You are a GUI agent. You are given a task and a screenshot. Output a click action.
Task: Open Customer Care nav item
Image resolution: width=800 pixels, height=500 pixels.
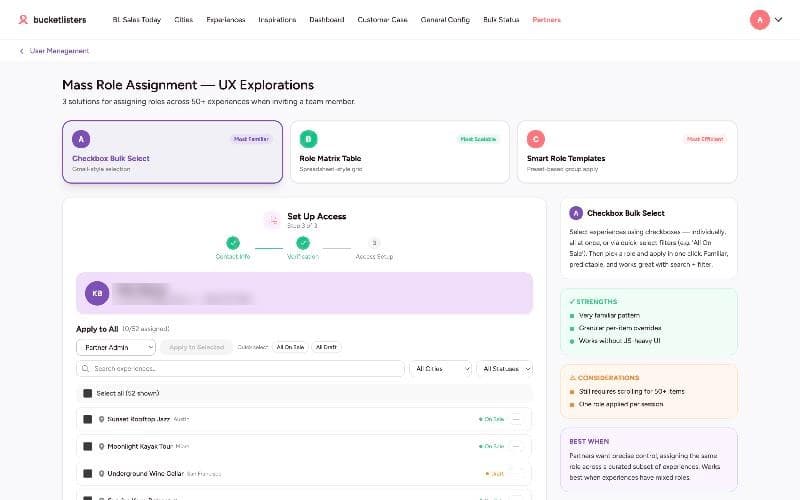point(382,19)
